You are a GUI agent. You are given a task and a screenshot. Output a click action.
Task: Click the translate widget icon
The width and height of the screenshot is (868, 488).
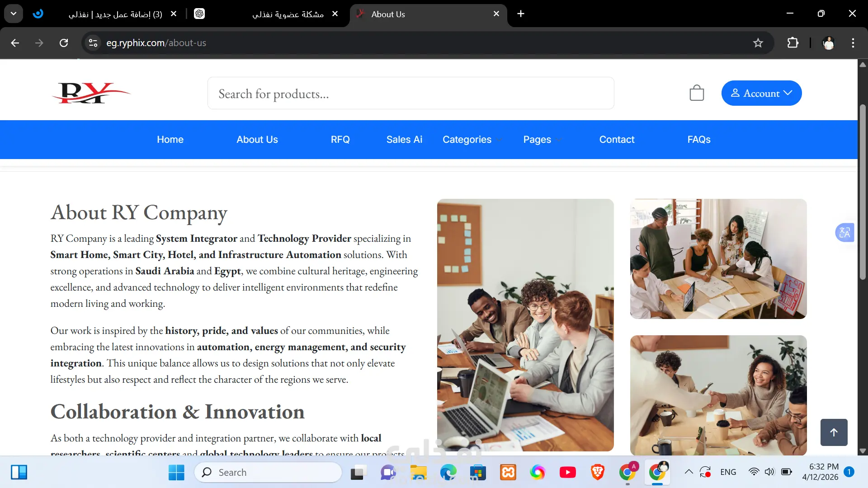[844, 233]
